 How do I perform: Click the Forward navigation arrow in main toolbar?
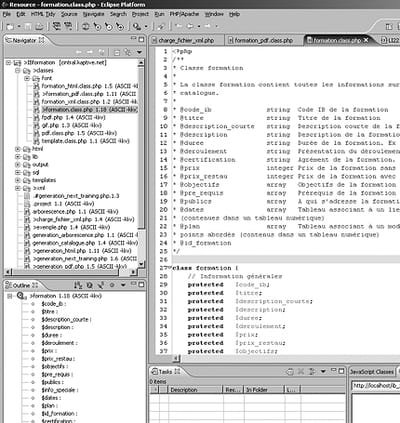click(x=208, y=26)
